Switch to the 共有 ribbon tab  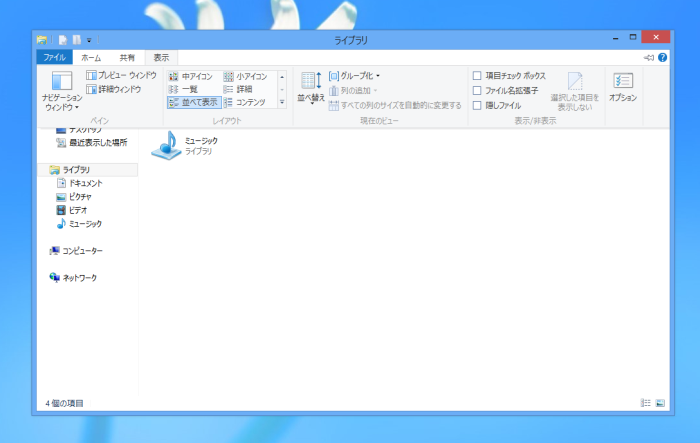click(127, 58)
